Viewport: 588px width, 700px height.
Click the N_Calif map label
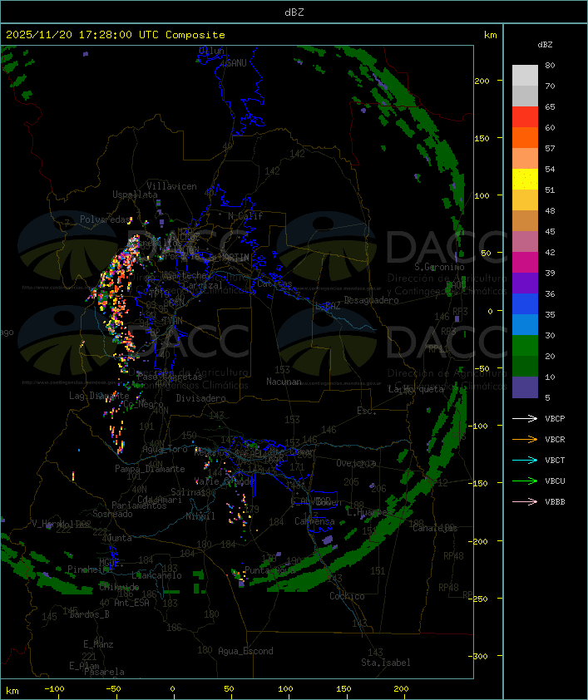coord(245,216)
